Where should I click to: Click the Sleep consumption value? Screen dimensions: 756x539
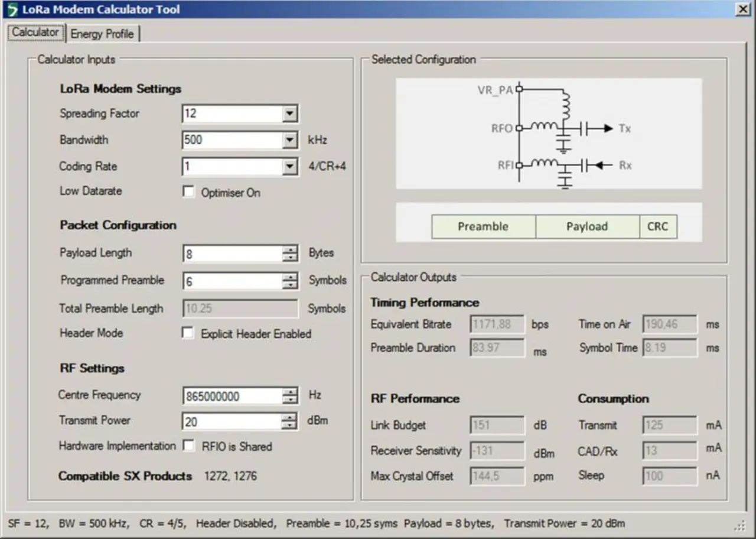click(670, 475)
